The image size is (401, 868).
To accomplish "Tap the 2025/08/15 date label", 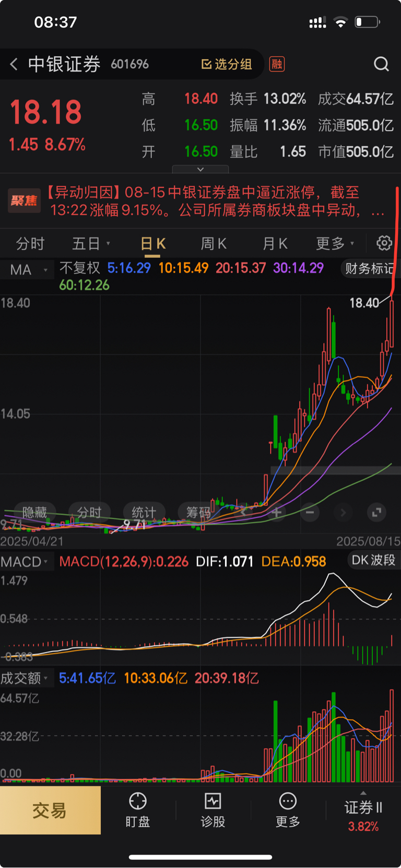I will [x=368, y=541].
